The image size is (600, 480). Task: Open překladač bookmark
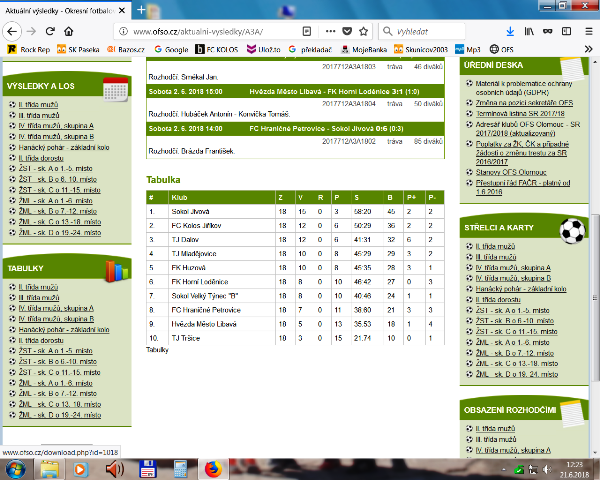(x=310, y=49)
